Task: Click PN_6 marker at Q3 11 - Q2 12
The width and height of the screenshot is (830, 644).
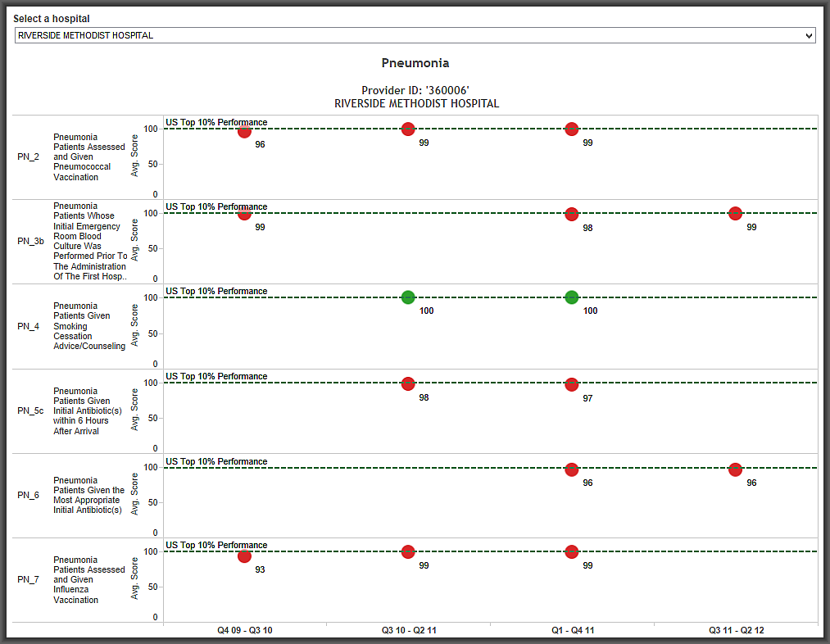Action: (x=735, y=469)
